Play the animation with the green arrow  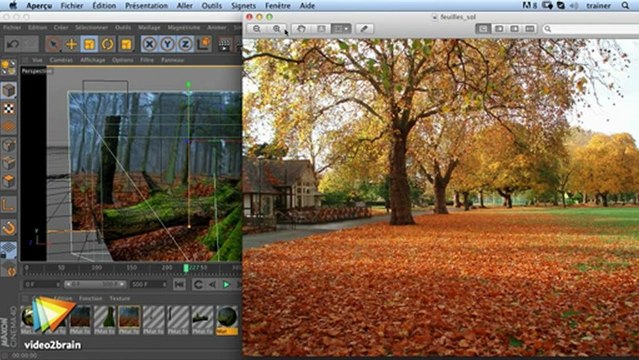coord(226,285)
